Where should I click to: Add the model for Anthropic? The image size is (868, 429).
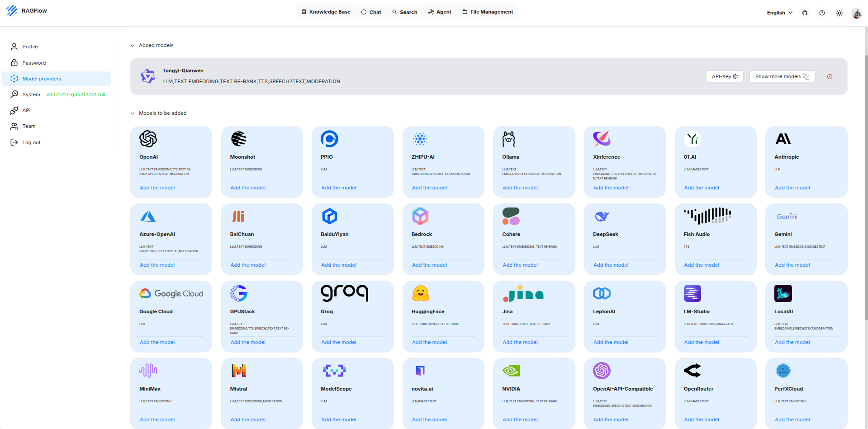(x=792, y=188)
